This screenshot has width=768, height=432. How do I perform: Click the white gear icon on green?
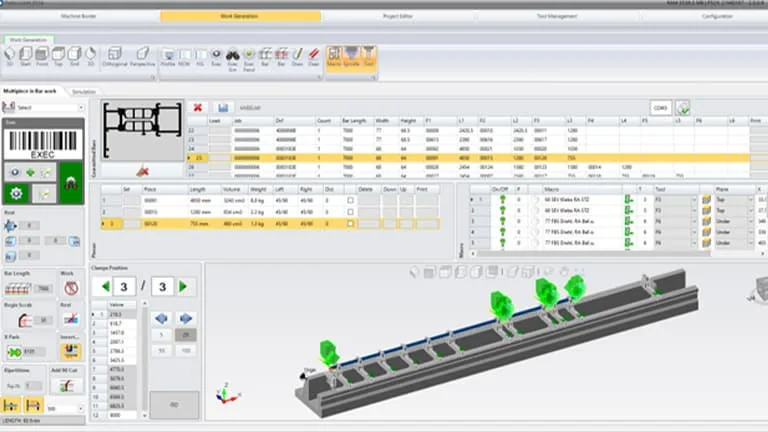[x=16, y=193]
